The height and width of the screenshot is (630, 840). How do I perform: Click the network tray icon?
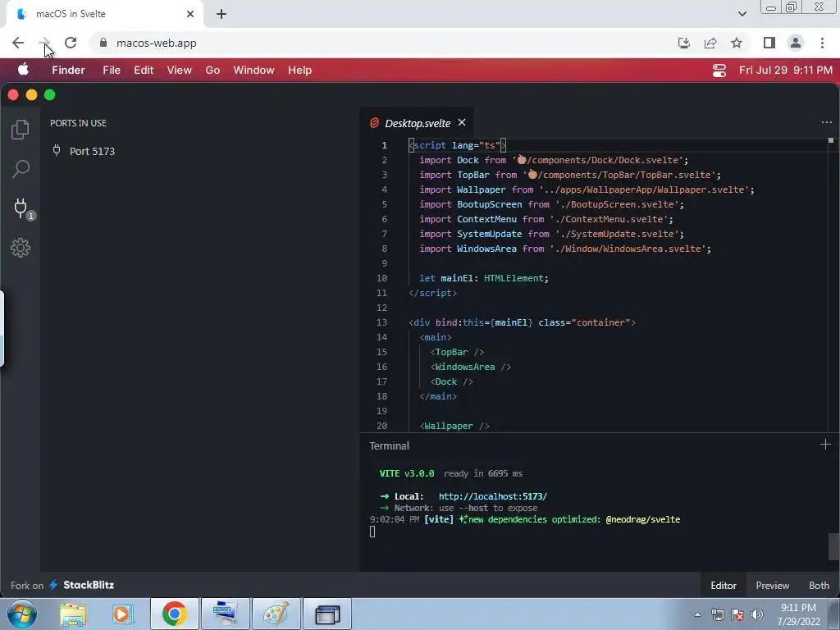(x=718, y=614)
